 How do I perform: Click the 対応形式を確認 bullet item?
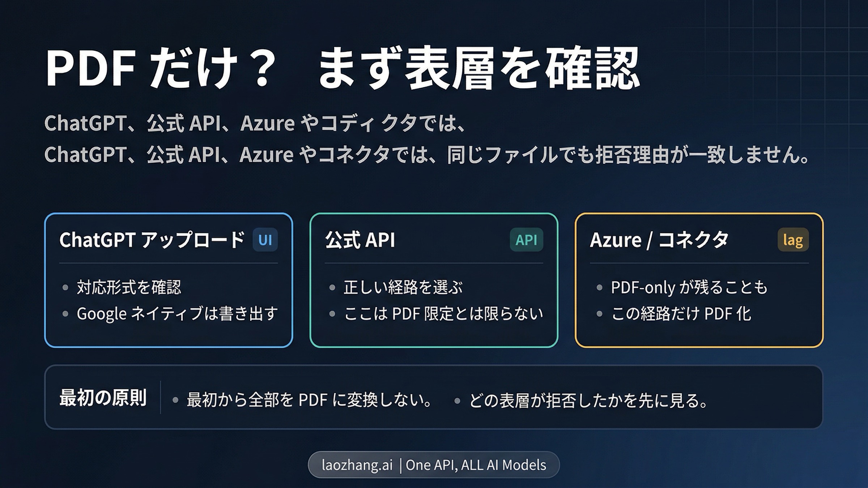pos(129,287)
